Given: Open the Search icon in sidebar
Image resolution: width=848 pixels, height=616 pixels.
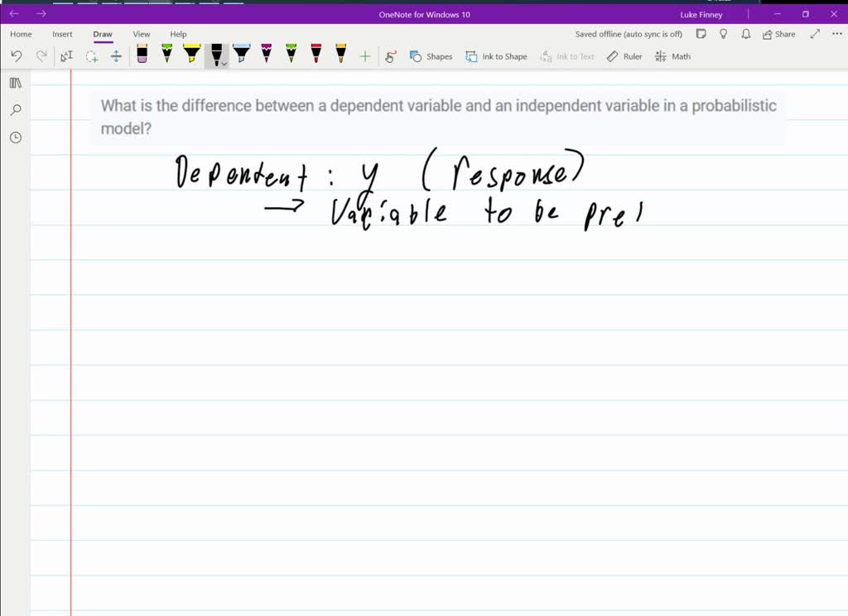Looking at the screenshot, I should pyautogui.click(x=15, y=110).
